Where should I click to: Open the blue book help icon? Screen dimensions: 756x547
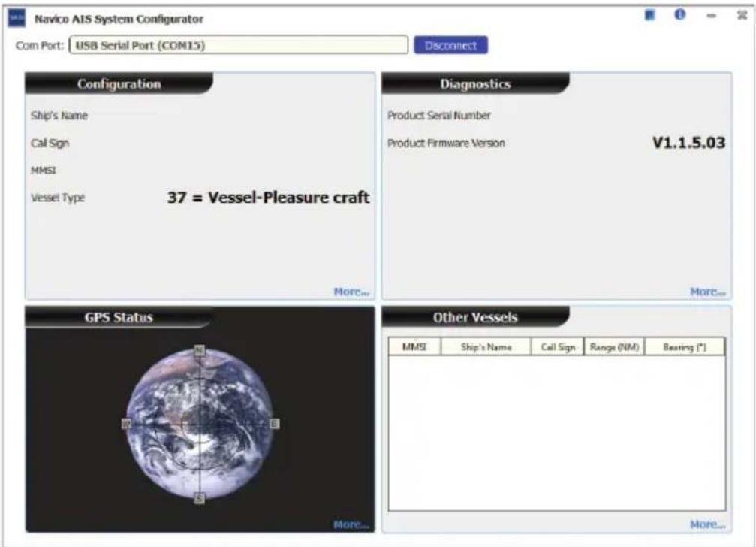coord(650,15)
